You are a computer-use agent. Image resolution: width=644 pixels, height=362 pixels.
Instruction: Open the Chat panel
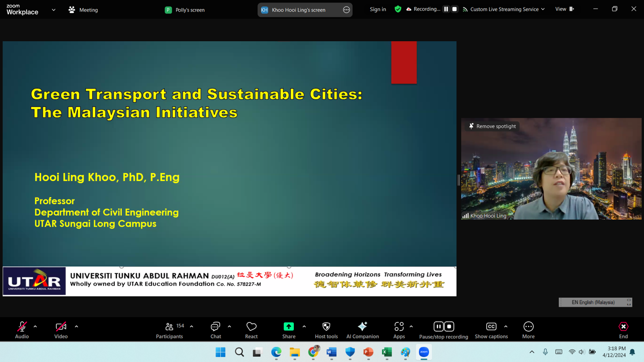pyautogui.click(x=215, y=330)
